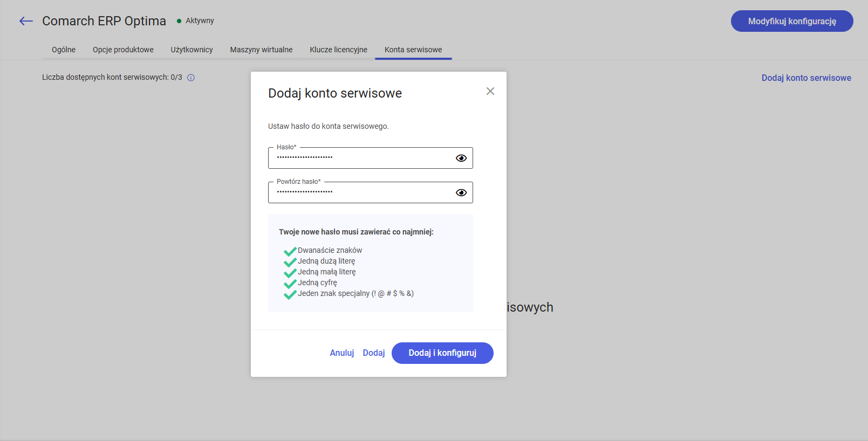Click the Dodaj konto serwisowe link

[x=806, y=78]
